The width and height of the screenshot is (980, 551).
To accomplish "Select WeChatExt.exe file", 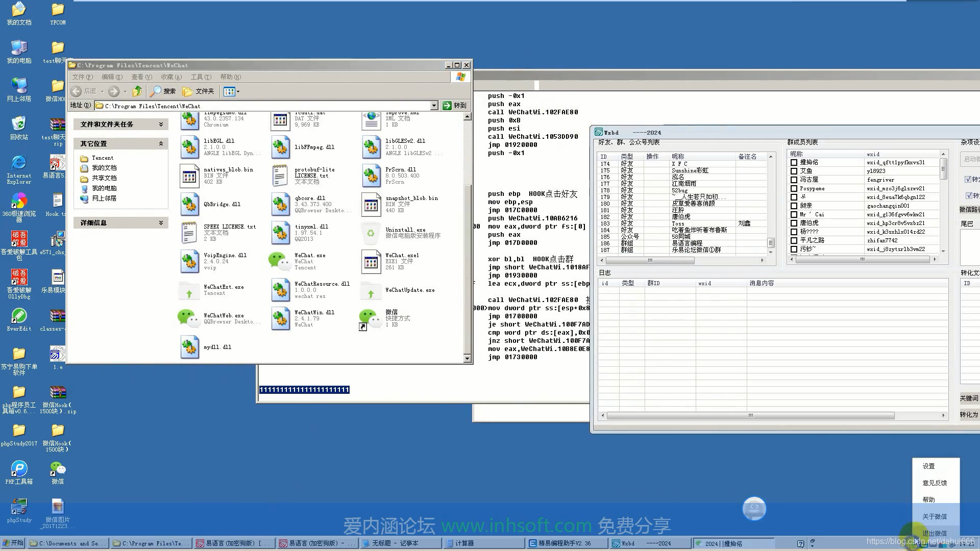I will coord(189,290).
